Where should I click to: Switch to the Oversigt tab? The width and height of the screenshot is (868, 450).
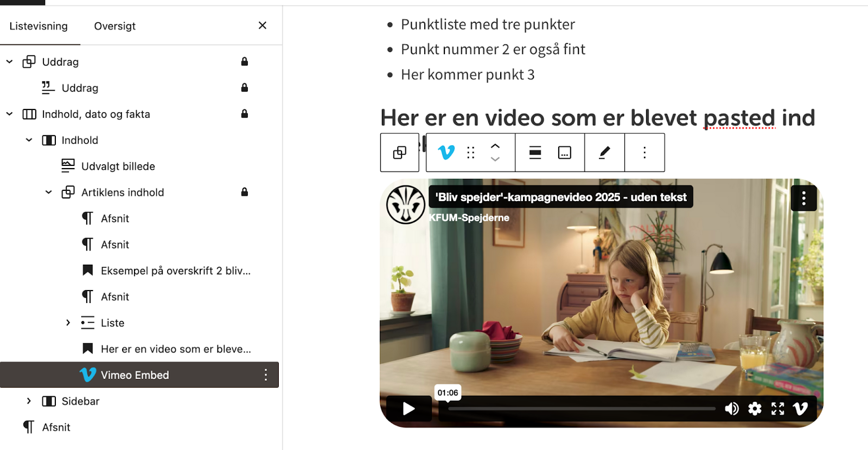[114, 26]
